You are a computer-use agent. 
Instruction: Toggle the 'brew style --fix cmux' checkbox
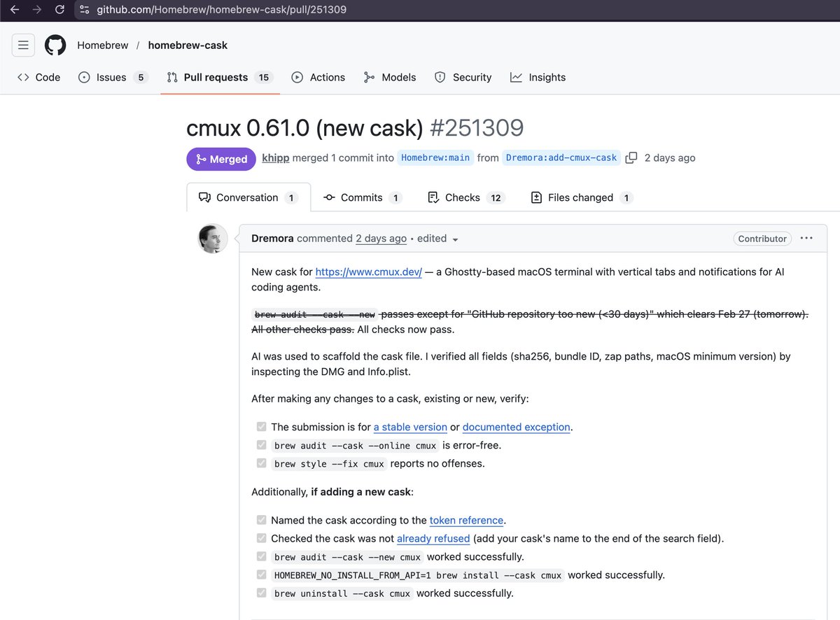261,463
